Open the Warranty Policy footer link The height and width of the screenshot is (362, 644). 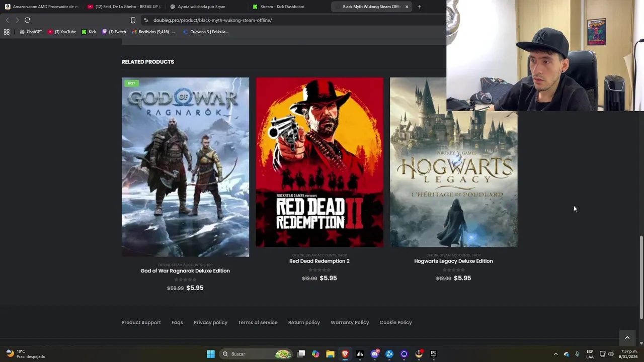pos(350,323)
